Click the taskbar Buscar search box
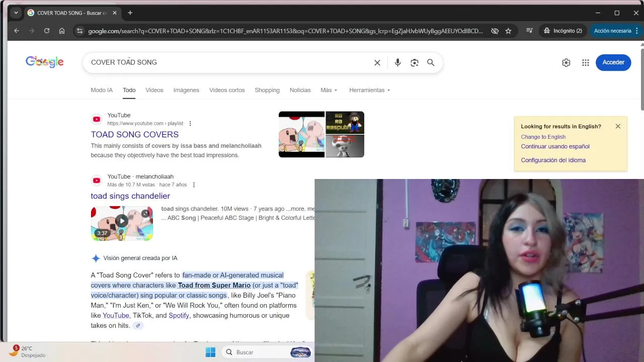Viewport: 644px width, 362px height. coord(267,352)
